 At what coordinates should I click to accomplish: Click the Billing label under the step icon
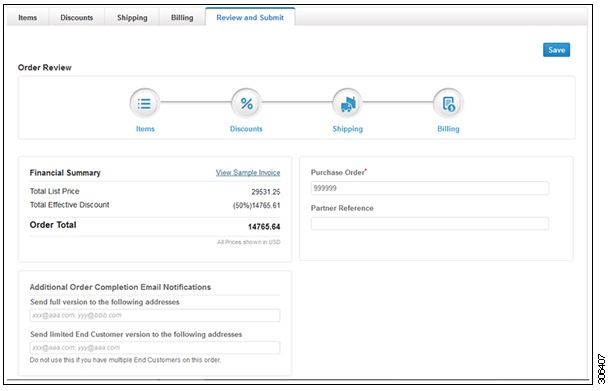coord(448,129)
